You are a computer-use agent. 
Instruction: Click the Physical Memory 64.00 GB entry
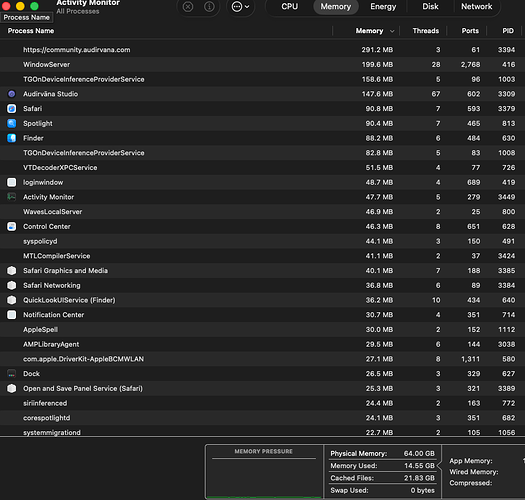(382, 453)
